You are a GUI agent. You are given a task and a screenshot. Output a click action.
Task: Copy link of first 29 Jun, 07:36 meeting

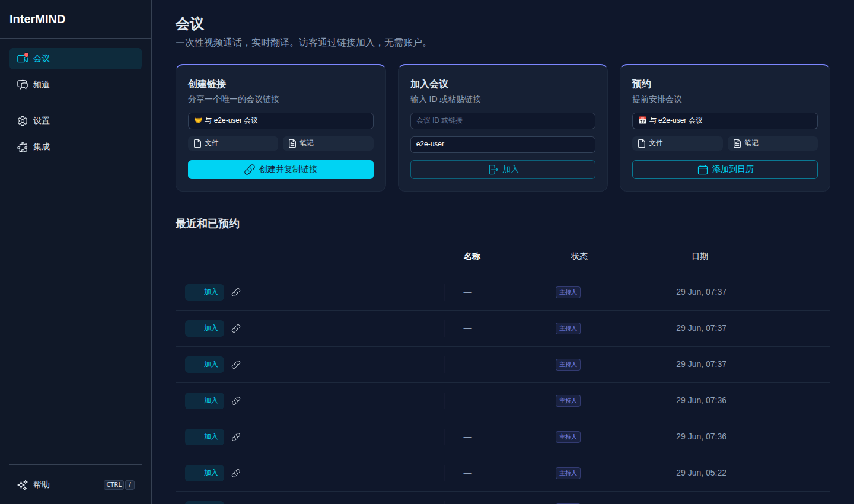pos(236,401)
